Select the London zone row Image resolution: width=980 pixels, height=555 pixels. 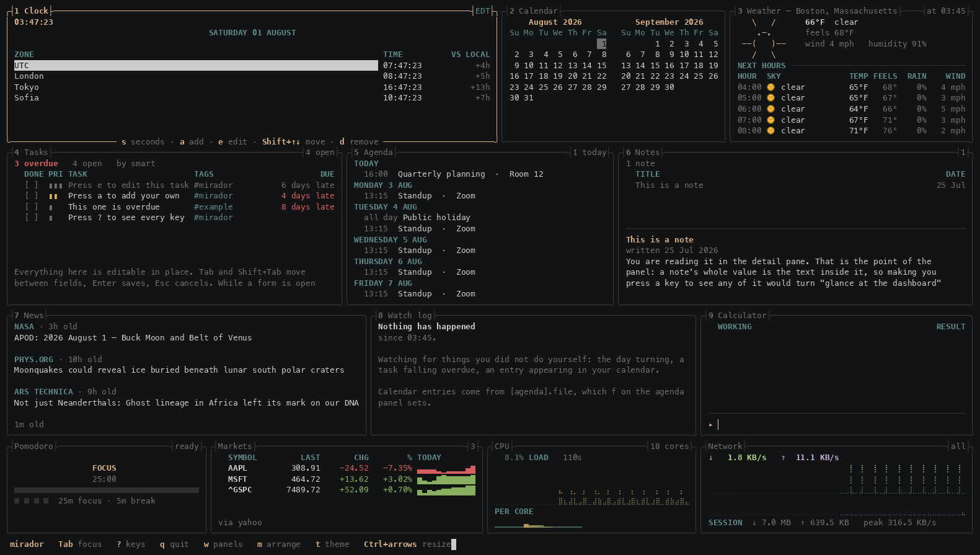click(252, 76)
